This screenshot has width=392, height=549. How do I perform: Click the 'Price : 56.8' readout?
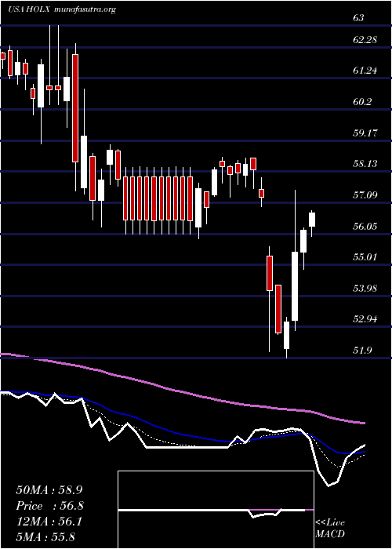click(49, 506)
